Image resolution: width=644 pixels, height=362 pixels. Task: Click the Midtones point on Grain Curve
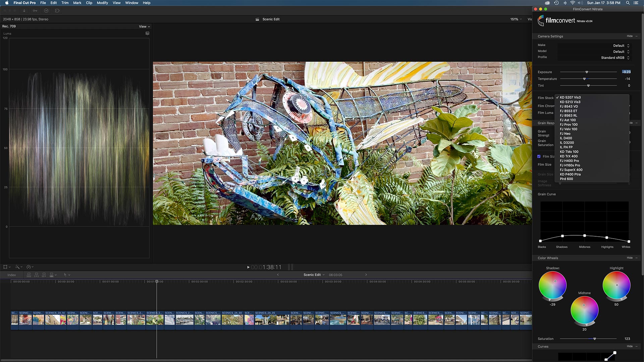pos(585,236)
